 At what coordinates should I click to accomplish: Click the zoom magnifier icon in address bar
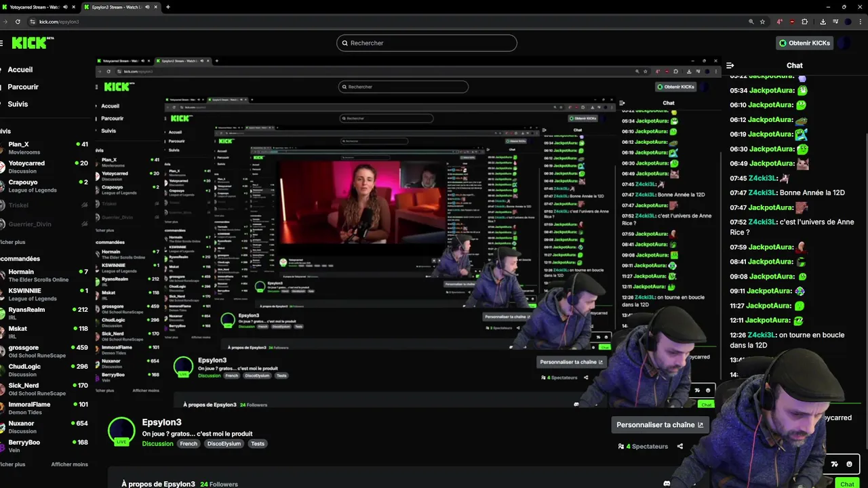tap(751, 22)
